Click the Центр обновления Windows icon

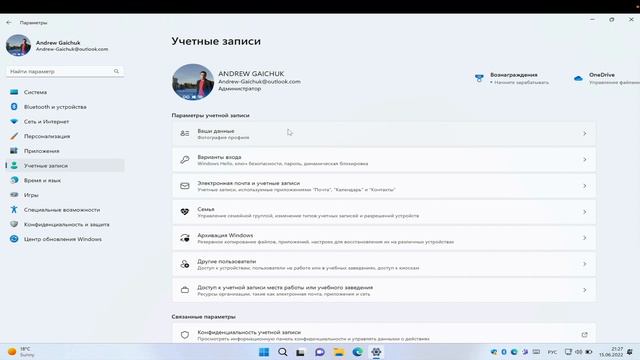(x=14, y=239)
